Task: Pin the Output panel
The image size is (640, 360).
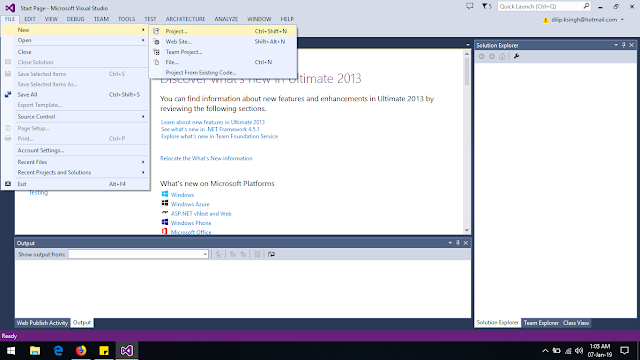Action: click(458, 243)
